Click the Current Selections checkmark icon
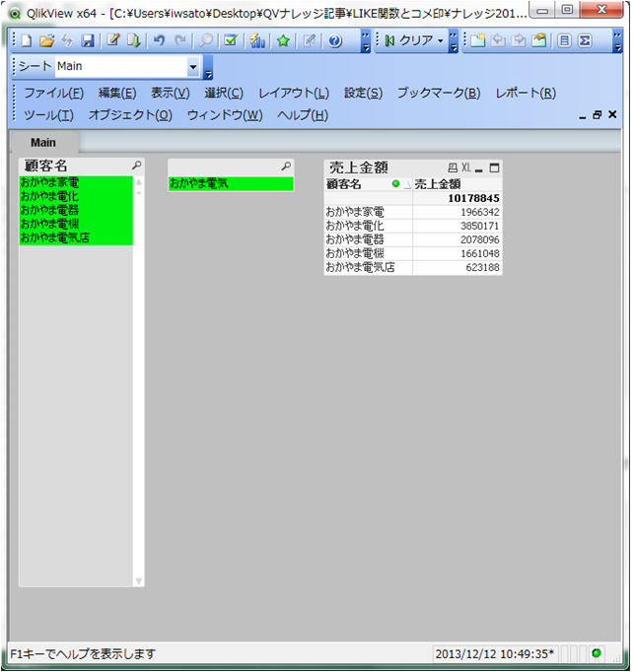 tap(231, 40)
